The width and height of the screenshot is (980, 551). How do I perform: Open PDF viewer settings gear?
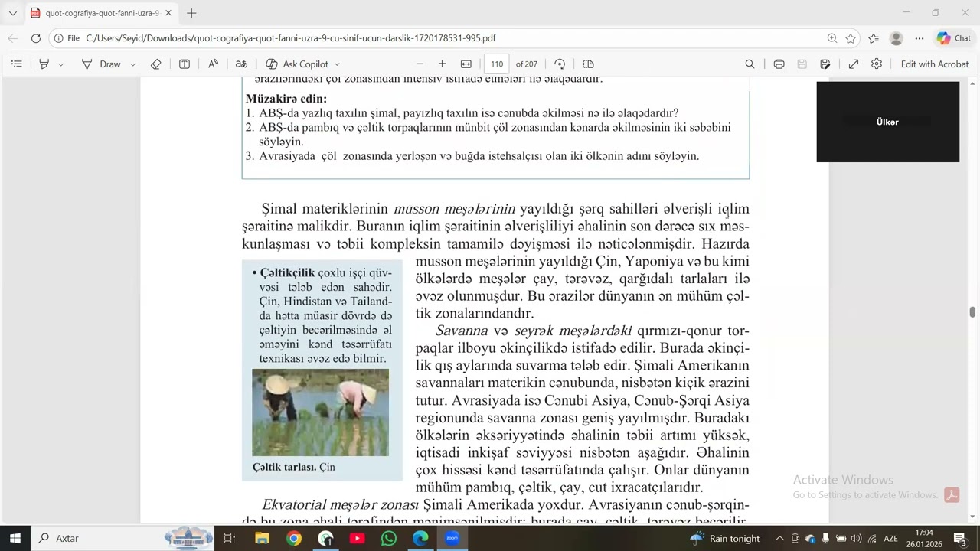click(876, 64)
